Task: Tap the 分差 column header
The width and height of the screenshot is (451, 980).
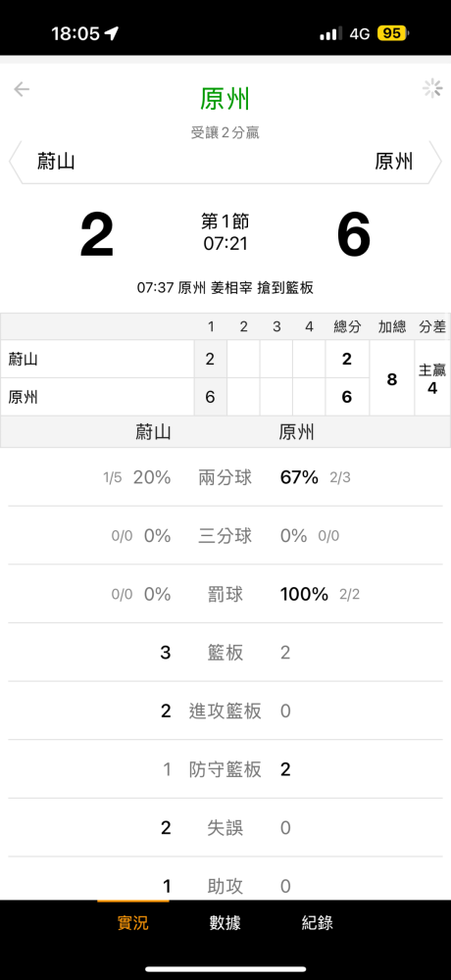Action: click(432, 327)
